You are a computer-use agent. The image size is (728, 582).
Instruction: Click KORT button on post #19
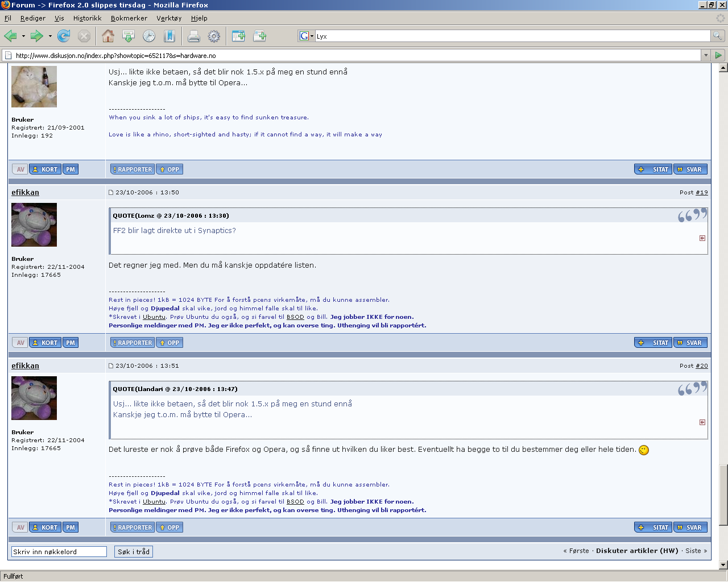(45, 343)
